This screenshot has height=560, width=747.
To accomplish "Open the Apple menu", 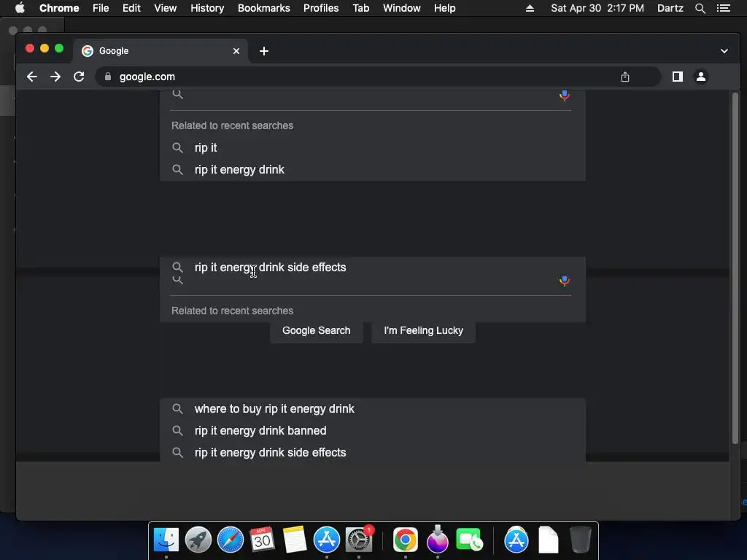I will point(20,8).
